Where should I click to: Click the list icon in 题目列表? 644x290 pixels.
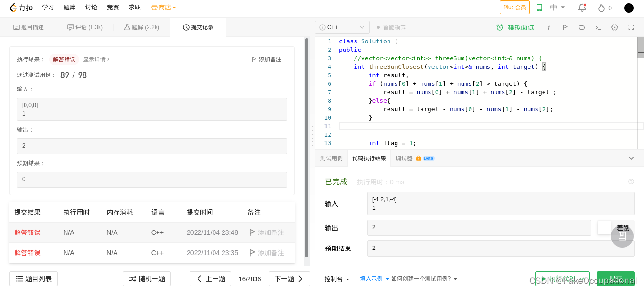[x=19, y=279]
